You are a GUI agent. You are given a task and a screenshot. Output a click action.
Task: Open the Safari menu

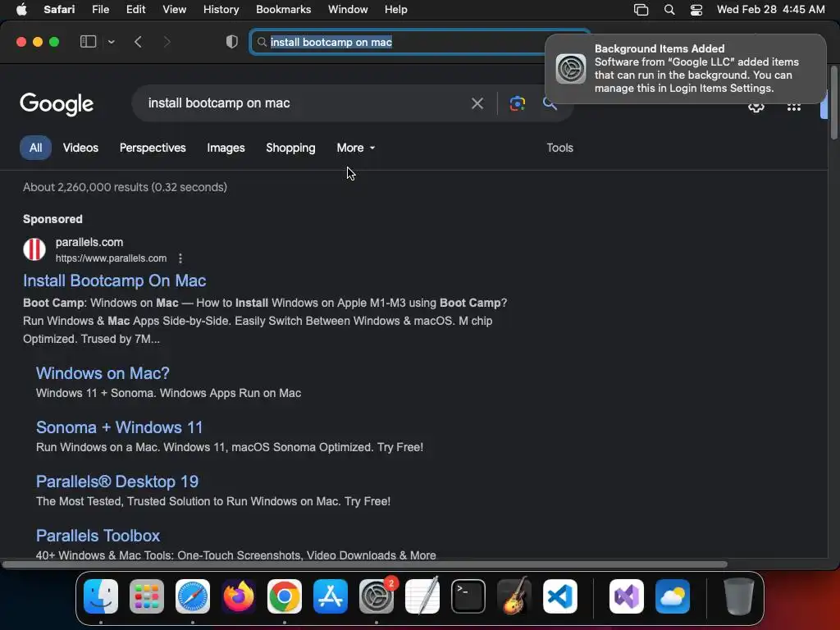coord(59,9)
